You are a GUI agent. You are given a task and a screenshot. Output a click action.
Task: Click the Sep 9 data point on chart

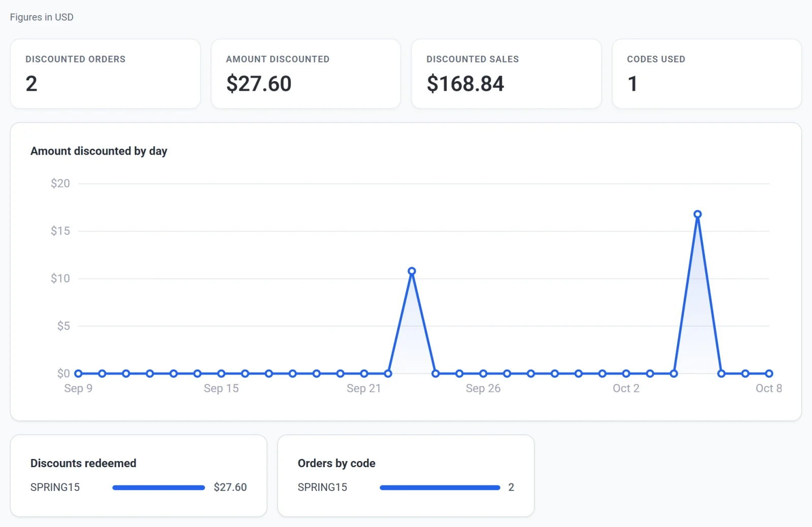[78, 374]
